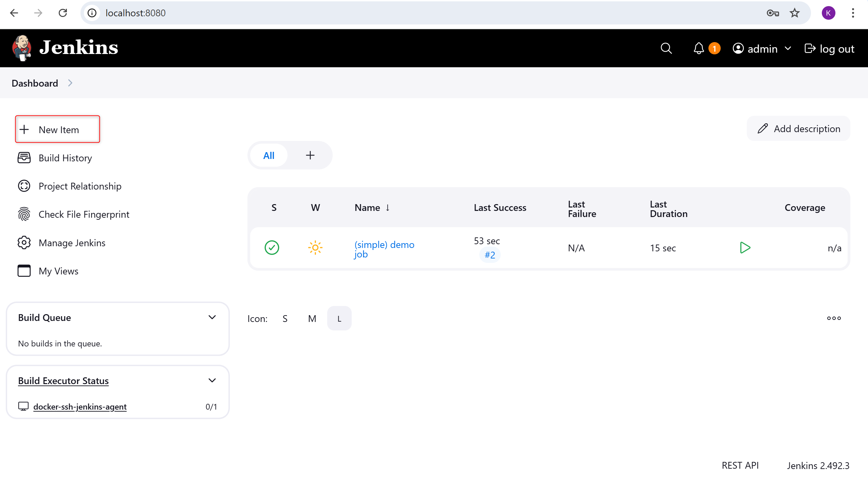Image resolution: width=868 pixels, height=486 pixels.
Task: Click log out
Action: point(829,49)
